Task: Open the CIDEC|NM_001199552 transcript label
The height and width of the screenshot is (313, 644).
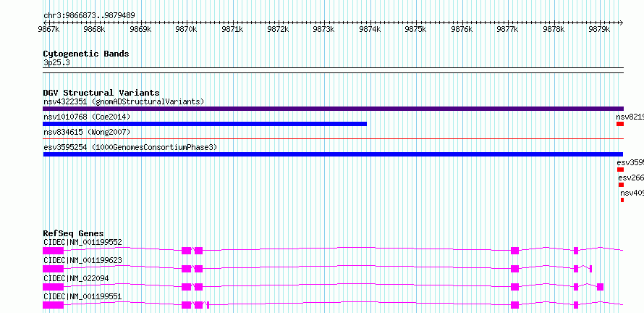Action: point(82,242)
